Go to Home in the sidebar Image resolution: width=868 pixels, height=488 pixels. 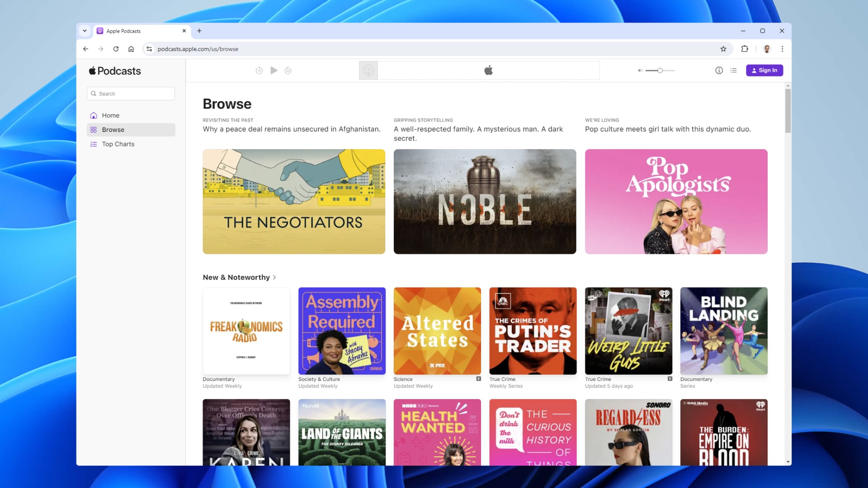pos(131,115)
